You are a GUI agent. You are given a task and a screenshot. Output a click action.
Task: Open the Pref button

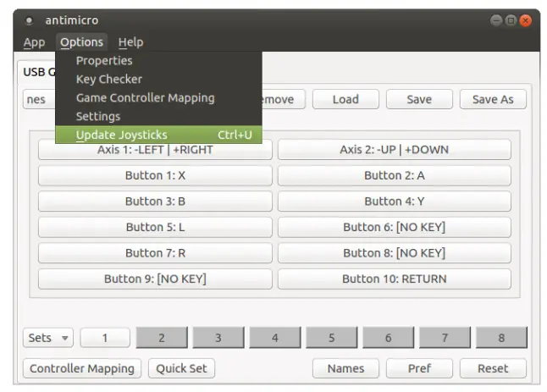419,368
